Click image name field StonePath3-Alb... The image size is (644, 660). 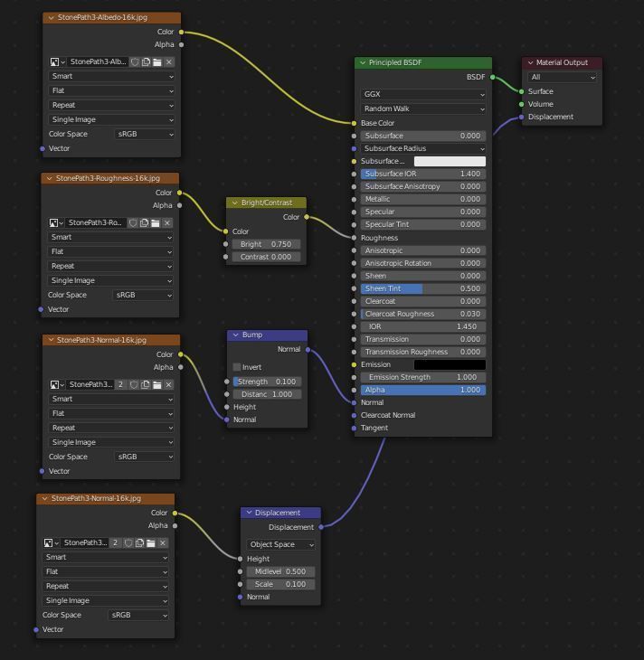point(98,61)
